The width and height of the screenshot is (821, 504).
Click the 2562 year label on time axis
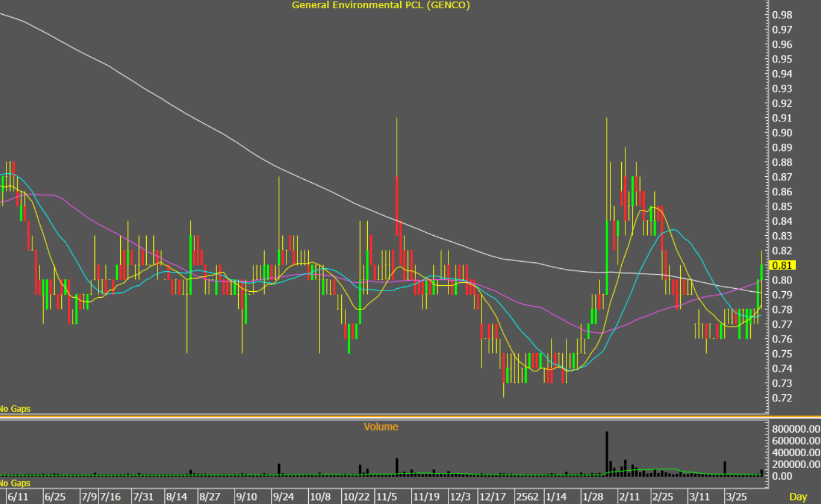[527, 496]
